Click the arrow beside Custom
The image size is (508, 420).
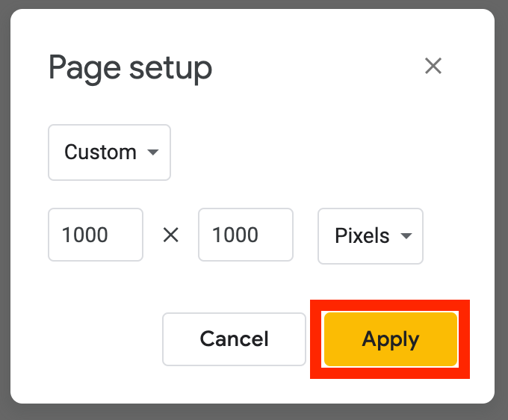[153, 152]
